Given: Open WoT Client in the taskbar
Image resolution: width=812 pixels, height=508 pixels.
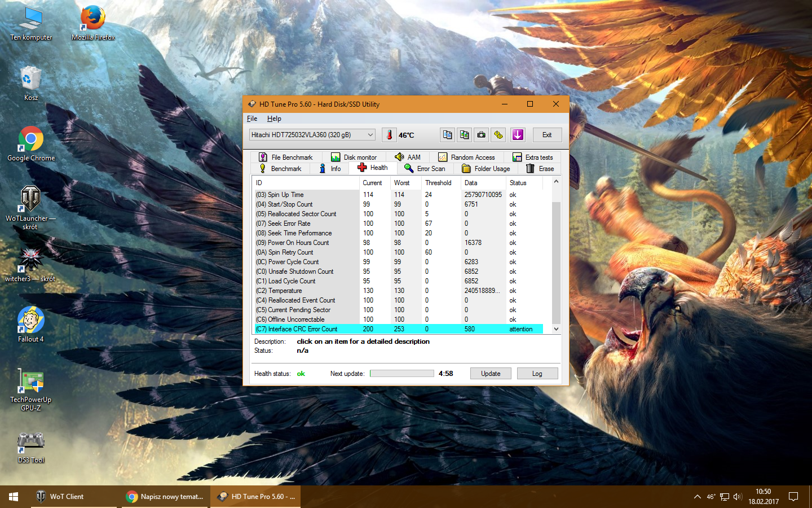Looking at the screenshot, I should pyautogui.click(x=74, y=497).
